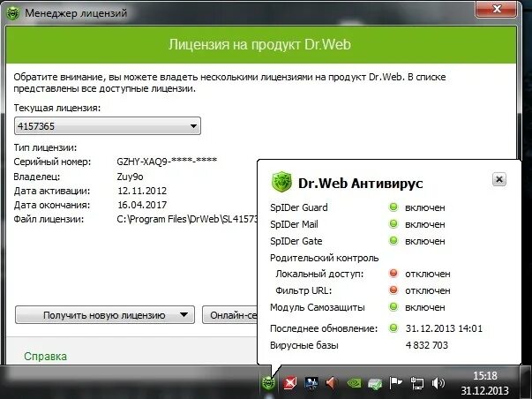Viewport: 532px width, 399px height.
Task: Click the Онлайн-се... button
Action: pos(230,315)
